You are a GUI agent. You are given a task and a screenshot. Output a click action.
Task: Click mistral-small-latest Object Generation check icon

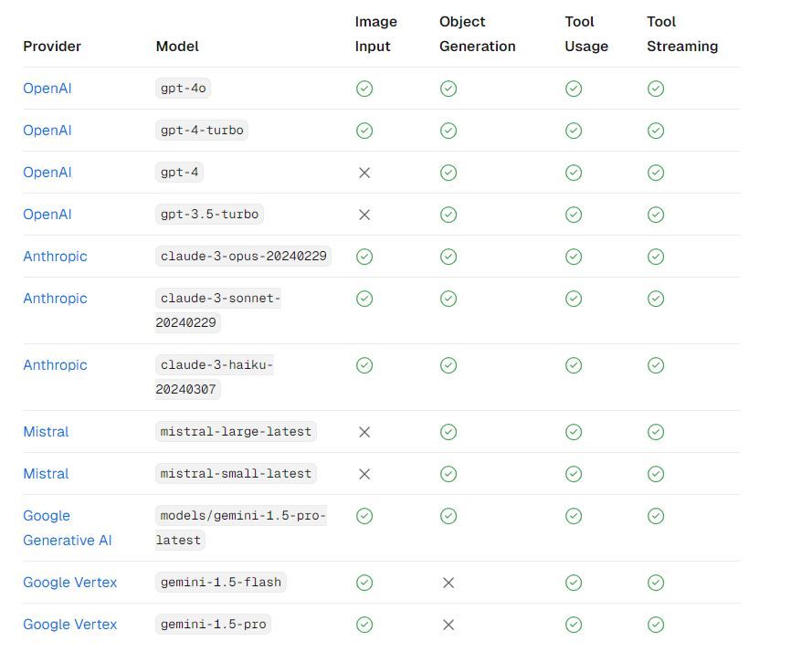coord(448,474)
